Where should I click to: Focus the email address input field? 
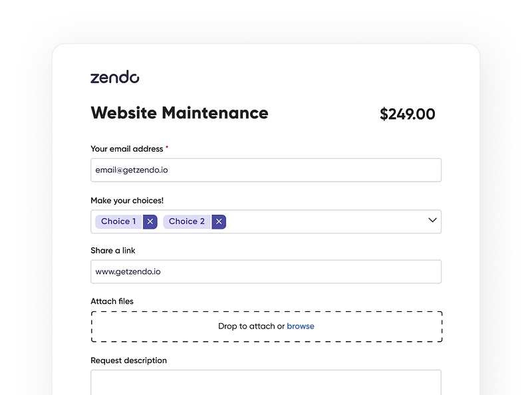tap(266, 170)
